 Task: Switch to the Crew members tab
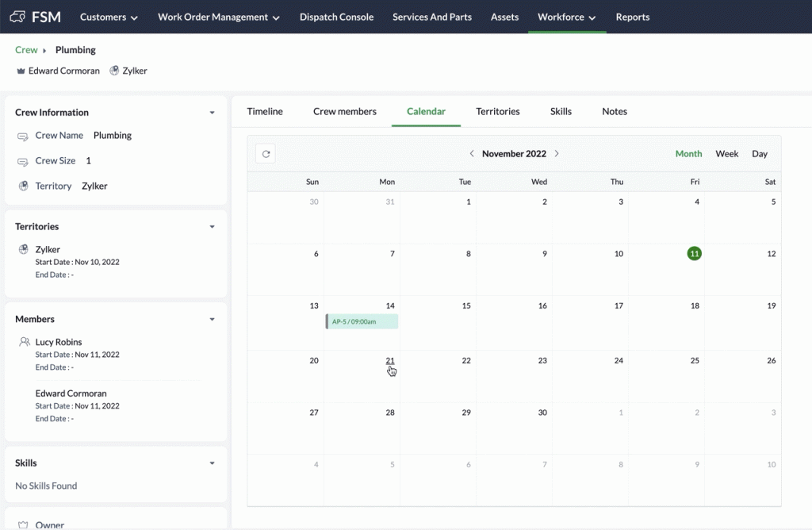click(344, 112)
